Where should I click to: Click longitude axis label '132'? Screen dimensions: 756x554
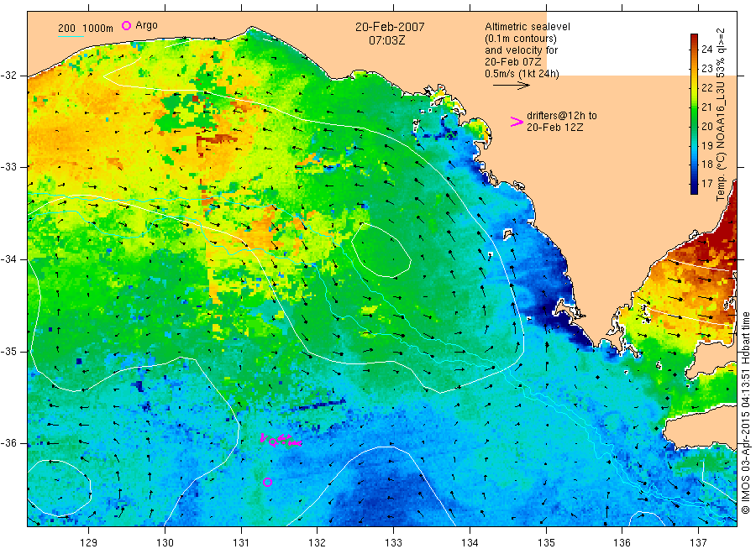(318, 543)
